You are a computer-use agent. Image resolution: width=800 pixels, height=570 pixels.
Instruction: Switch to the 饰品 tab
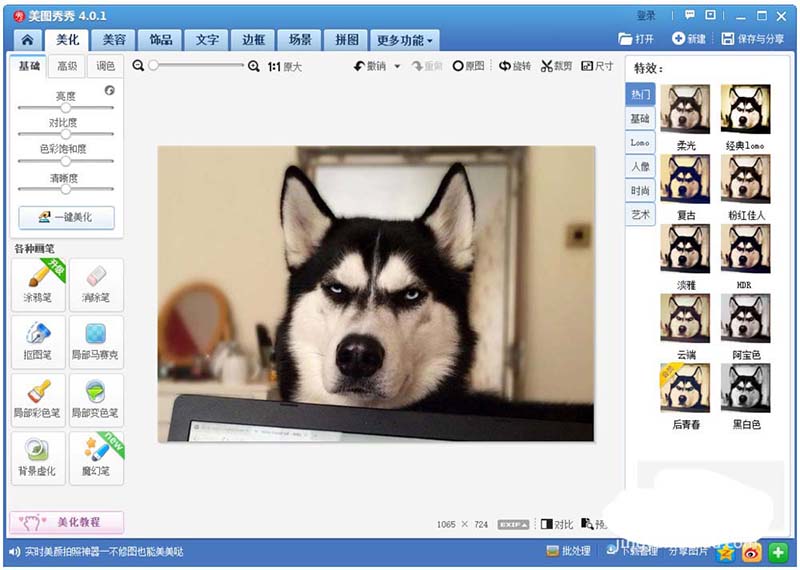(x=161, y=40)
